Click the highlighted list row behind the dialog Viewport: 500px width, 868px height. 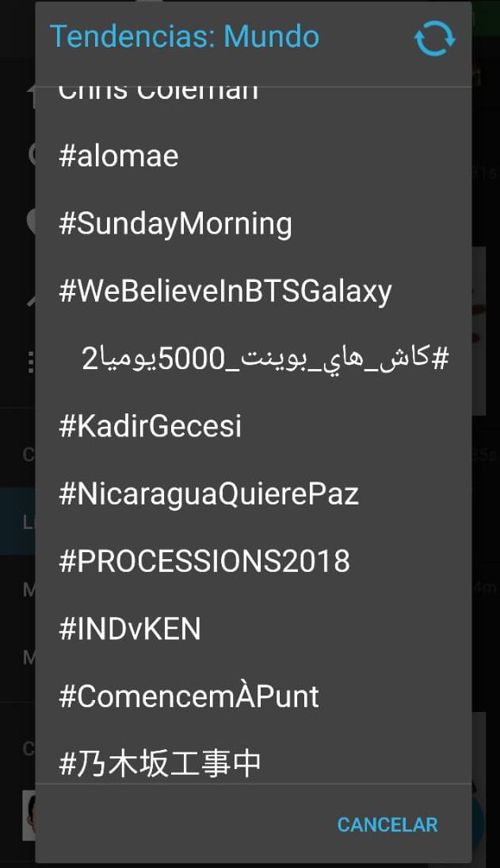point(16,521)
